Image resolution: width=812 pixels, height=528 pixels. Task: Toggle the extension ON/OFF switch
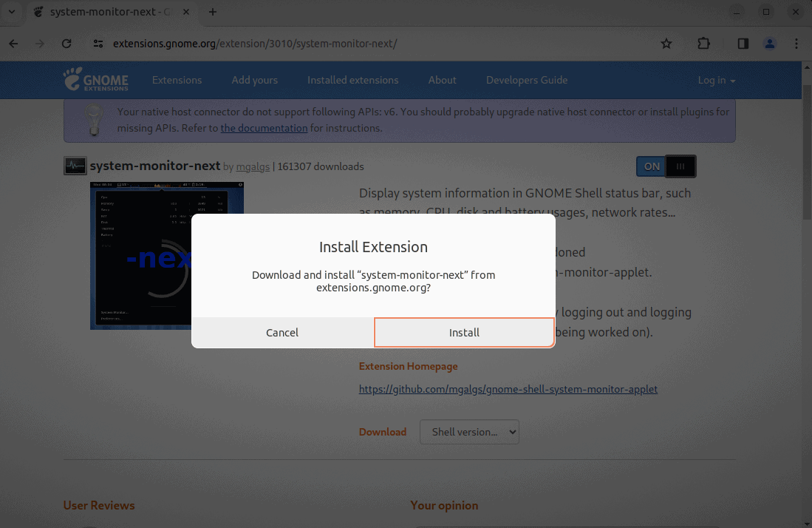click(666, 166)
